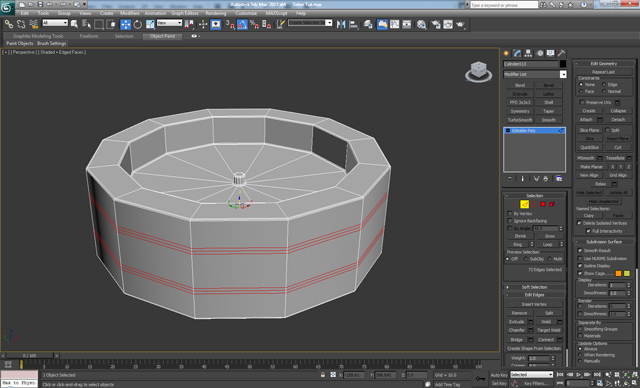
Task: Enable Use NURMS Subdivision checkbox
Action: 580,258
